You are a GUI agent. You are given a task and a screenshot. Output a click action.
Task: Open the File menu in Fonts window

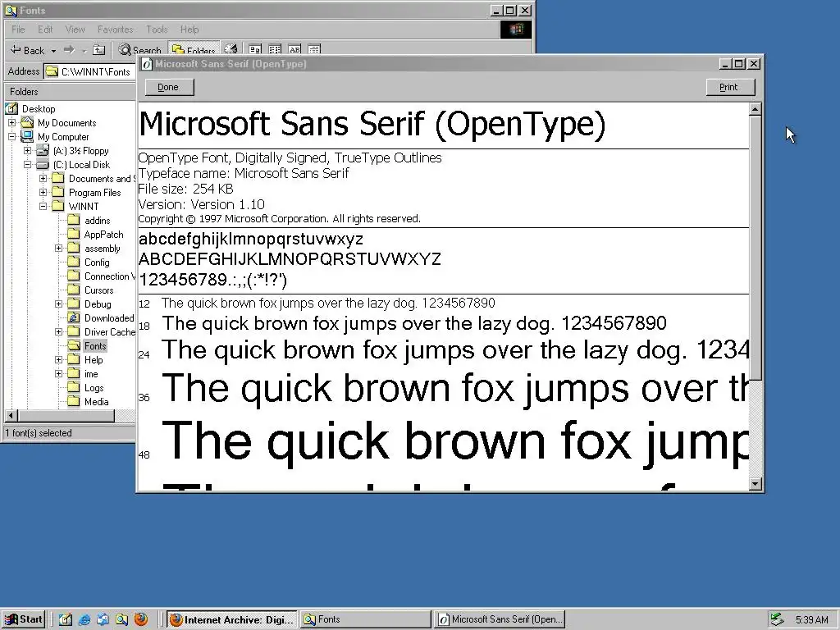coord(18,30)
